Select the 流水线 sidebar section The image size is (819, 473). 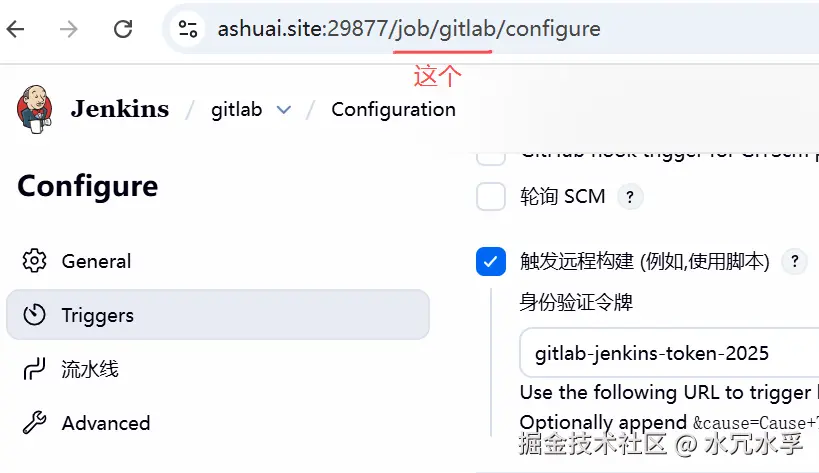[x=90, y=369]
